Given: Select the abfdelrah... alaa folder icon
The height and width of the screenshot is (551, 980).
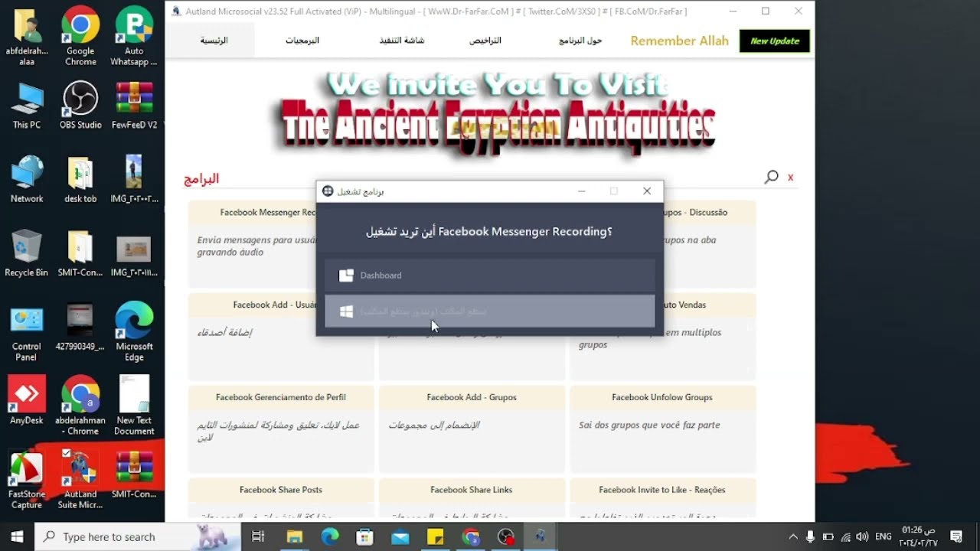Looking at the screenshot, I should (27, 36).
